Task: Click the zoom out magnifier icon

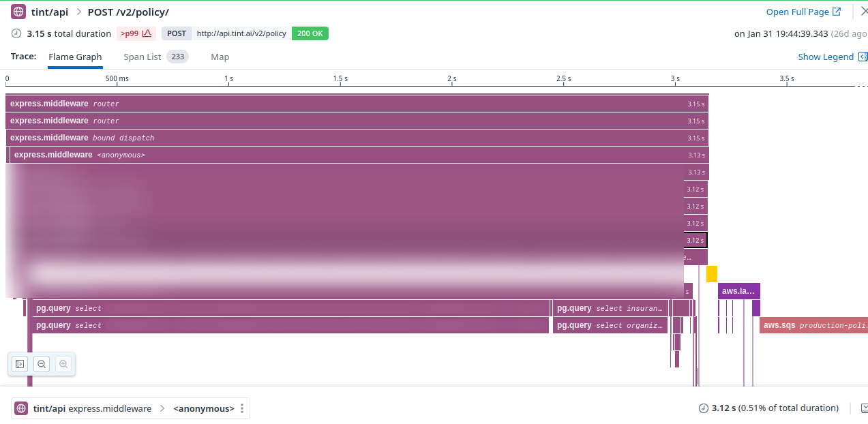Action: [42, 364]
